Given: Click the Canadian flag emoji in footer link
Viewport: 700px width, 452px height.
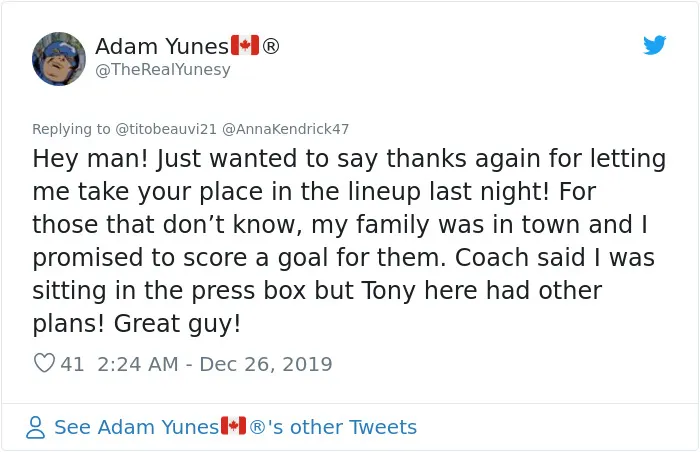Looking at the screenshot, I should (233, 425).
